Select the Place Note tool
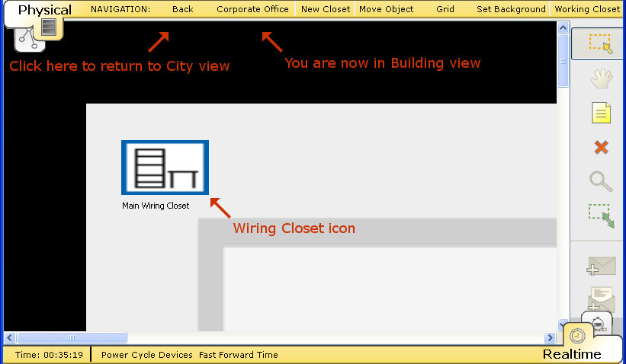The image size is (626, 364). click(602, 113)
